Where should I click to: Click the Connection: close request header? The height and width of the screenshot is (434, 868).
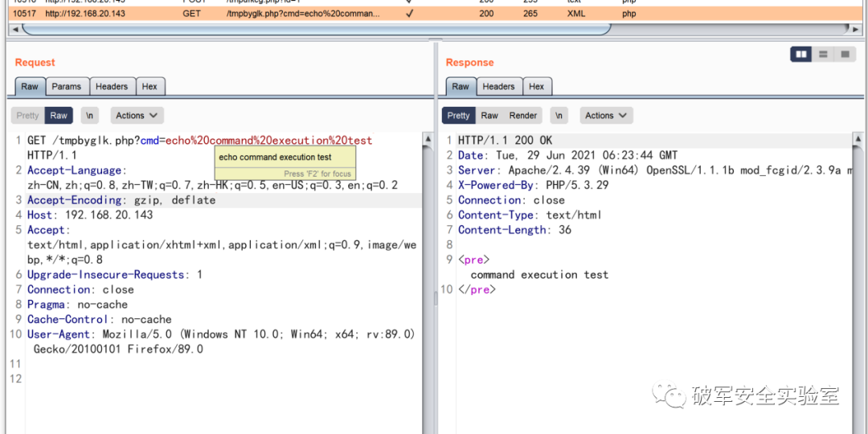click(x=80, y=289)
